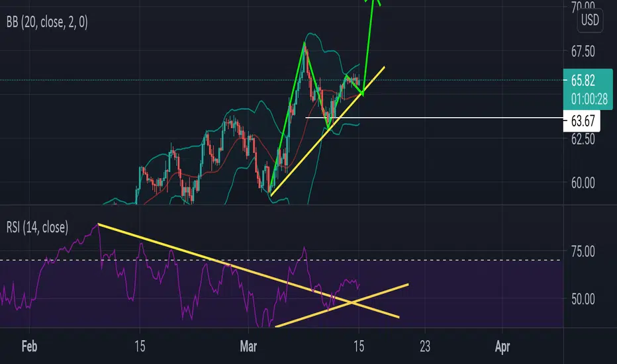
Task: Click the RSI (14, close) indicator label
Action: coord(37,227)
